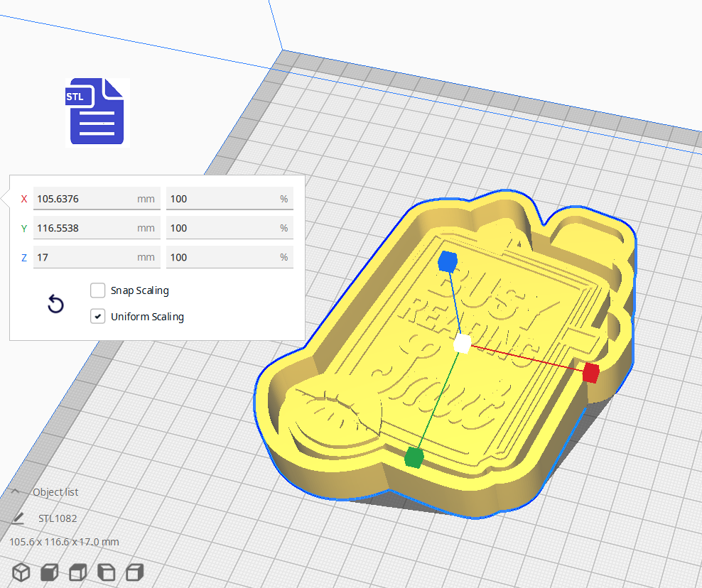Reset the scale using the circular arrow
This screenshot has height=588, width=702.
pos(55,304)
